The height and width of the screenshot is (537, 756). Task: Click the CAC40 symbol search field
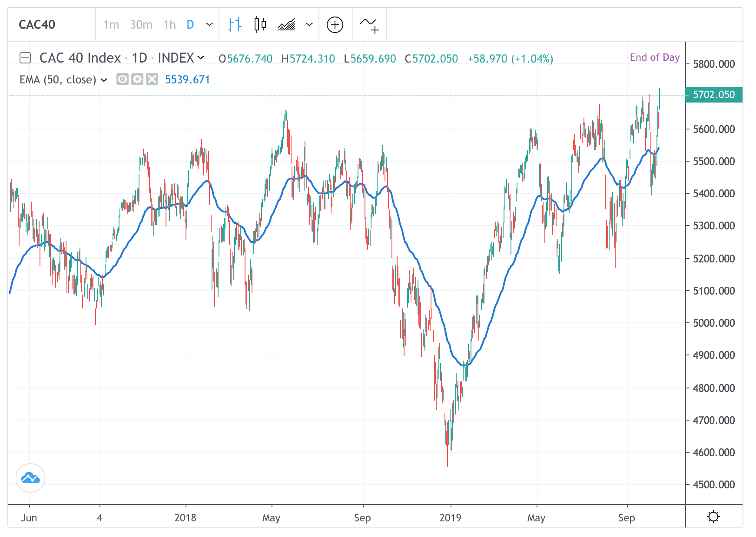click(51, 24)
